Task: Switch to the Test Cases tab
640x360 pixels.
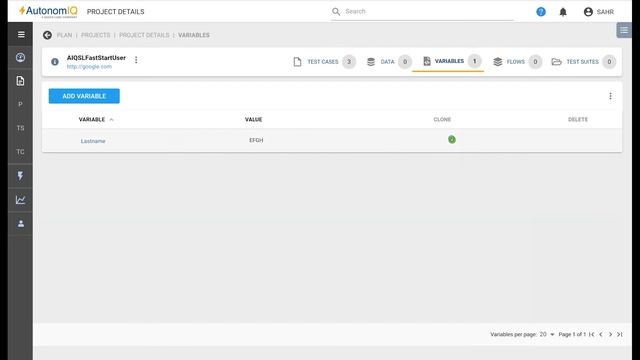Action: [x=324, y=62]
